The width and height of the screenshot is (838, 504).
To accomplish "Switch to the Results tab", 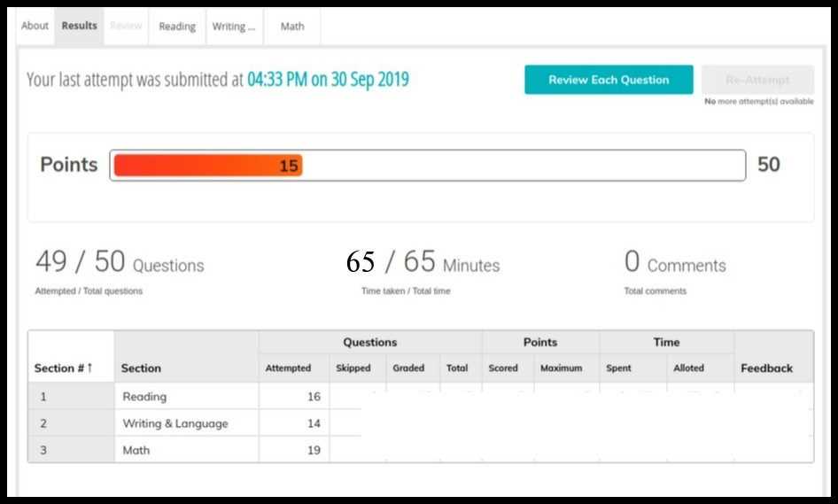I will [79, 26].
